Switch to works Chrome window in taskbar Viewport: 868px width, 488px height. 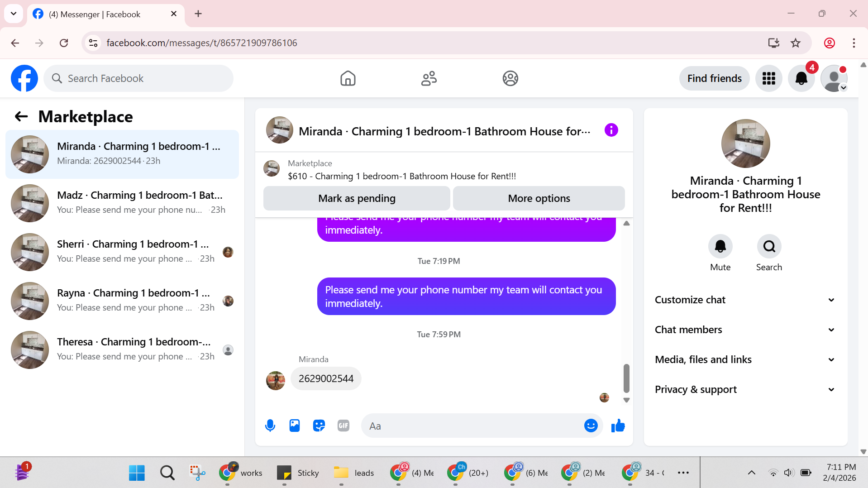click(x=240, y=473)
